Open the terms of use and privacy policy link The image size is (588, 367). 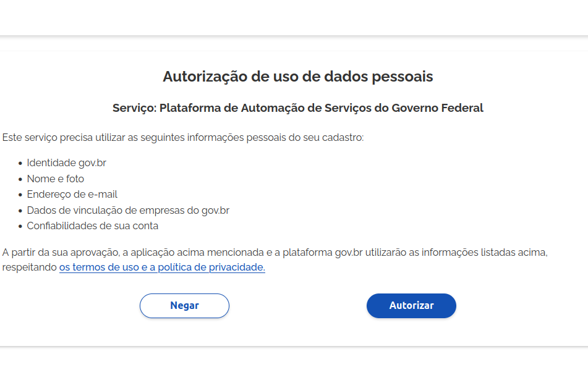(162, 268)
